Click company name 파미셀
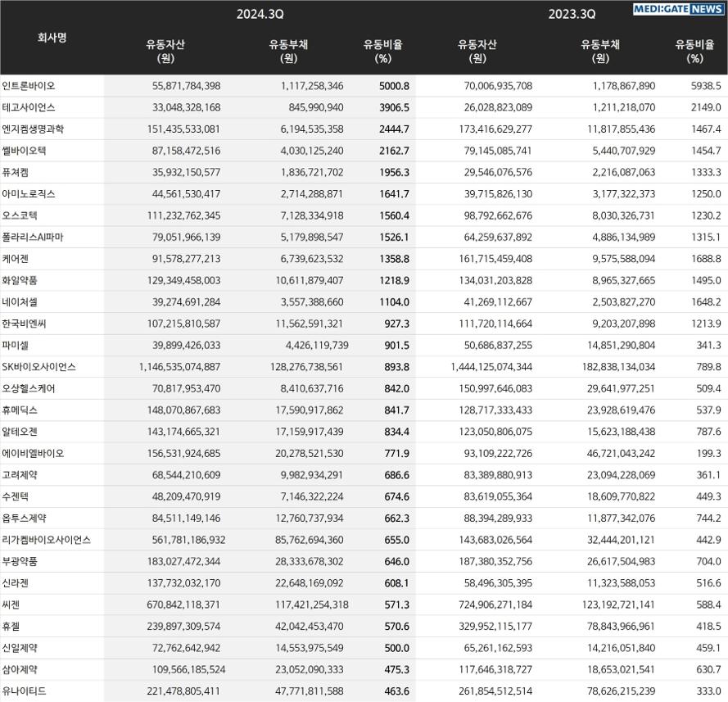This screenshot has height=702, width=728. point(15,345)
